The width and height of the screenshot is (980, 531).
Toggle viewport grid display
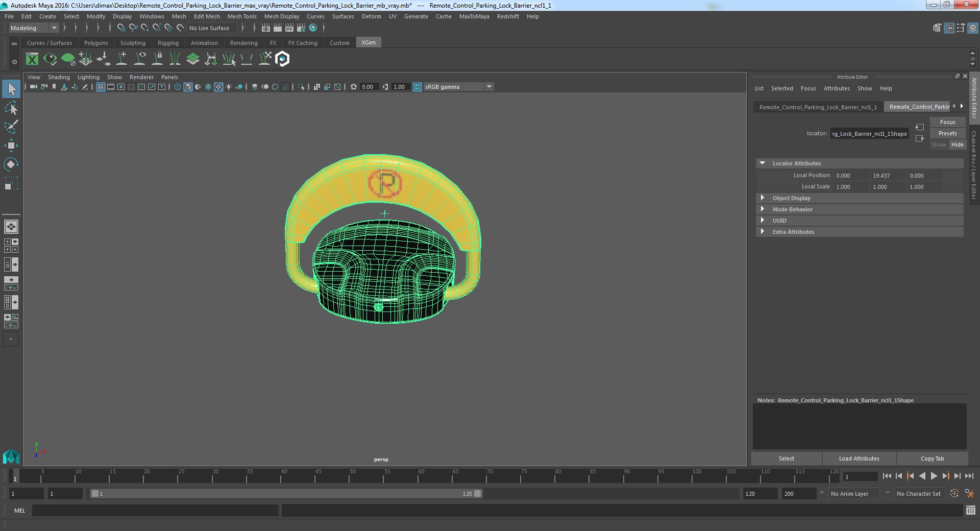101,87
